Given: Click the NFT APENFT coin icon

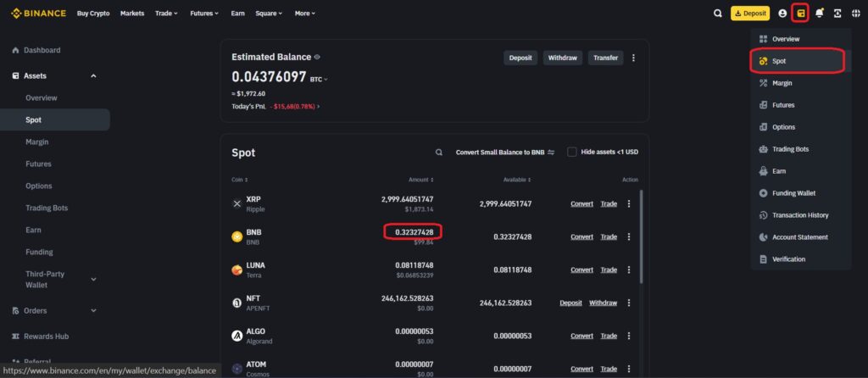Looking at the screenshot, I should 237,303.
